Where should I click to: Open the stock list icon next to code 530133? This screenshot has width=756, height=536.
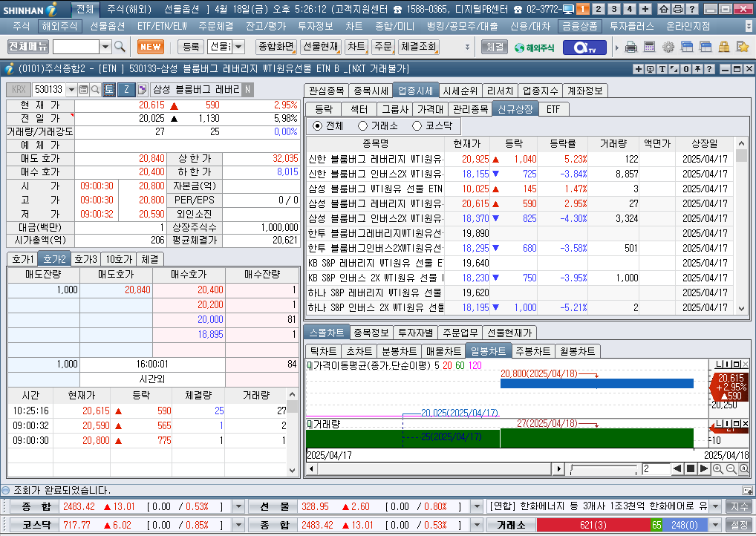[x=83, y=90]
